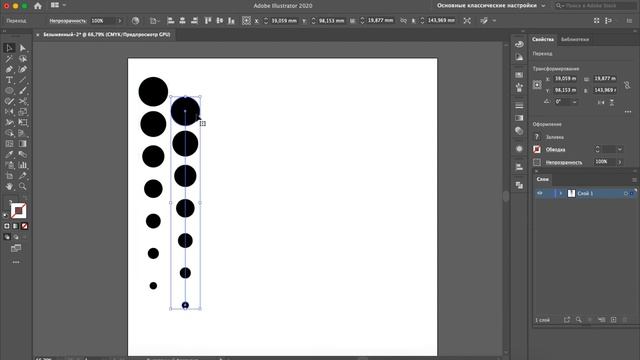Select the Perspective Grid tool
This screenshot has width=640, height=360.
[23, 133]
